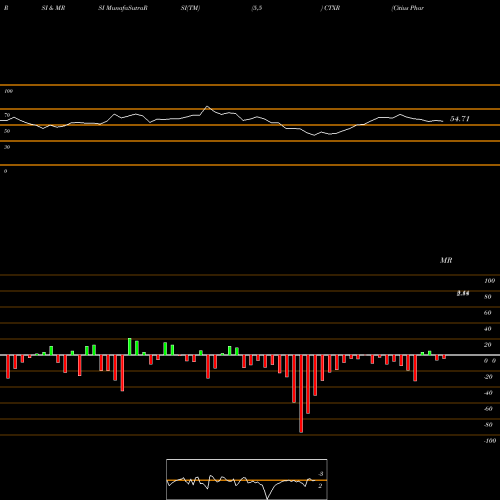Click the "MR" panel title

[x=446, y=260]
